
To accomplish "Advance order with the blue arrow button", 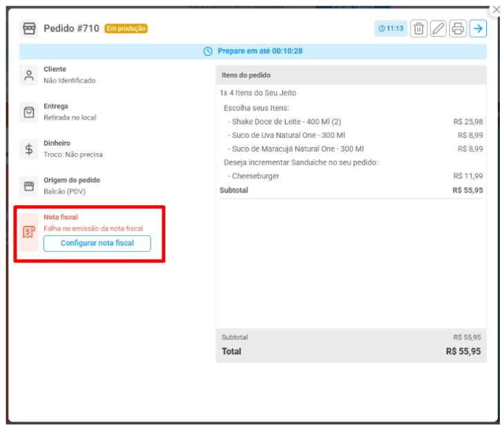I will [478, 28].
